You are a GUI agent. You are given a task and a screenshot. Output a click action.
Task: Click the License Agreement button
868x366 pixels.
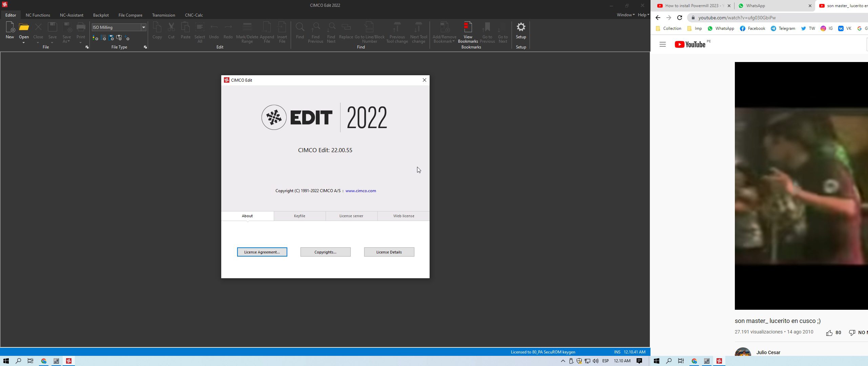(x=262, y=252)
